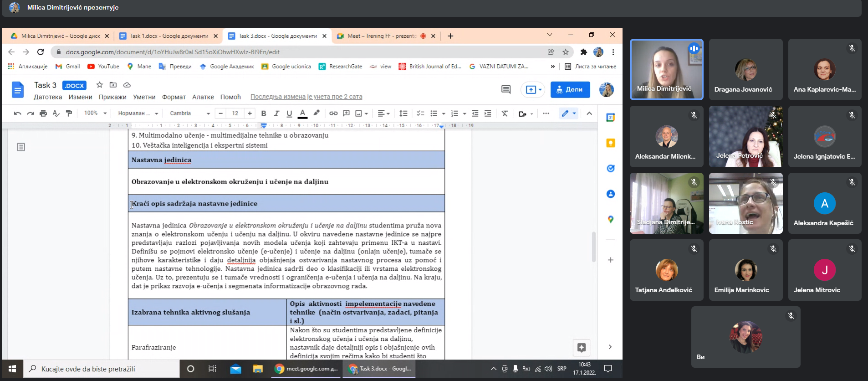868x381 pixels.
Task: Open Google Calendar in the side panel
Action: point(611,118)
